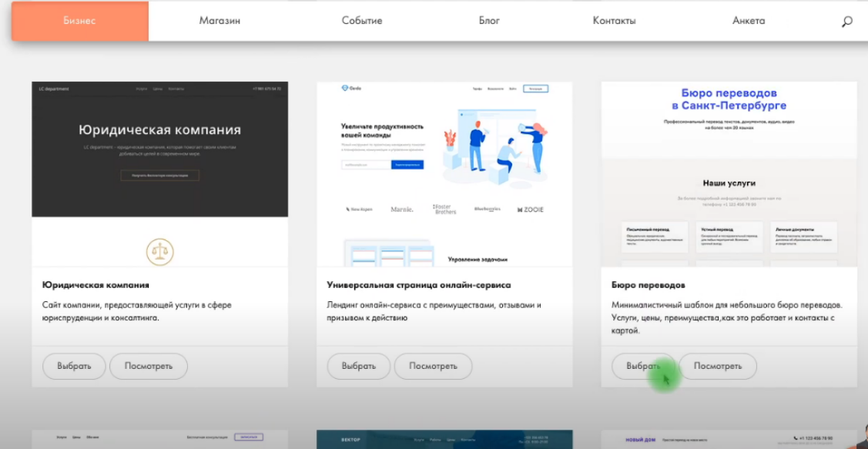This screenshot has width=868, height=449.
Task: Click the scales of justice icon
Action: pos(160,252)
